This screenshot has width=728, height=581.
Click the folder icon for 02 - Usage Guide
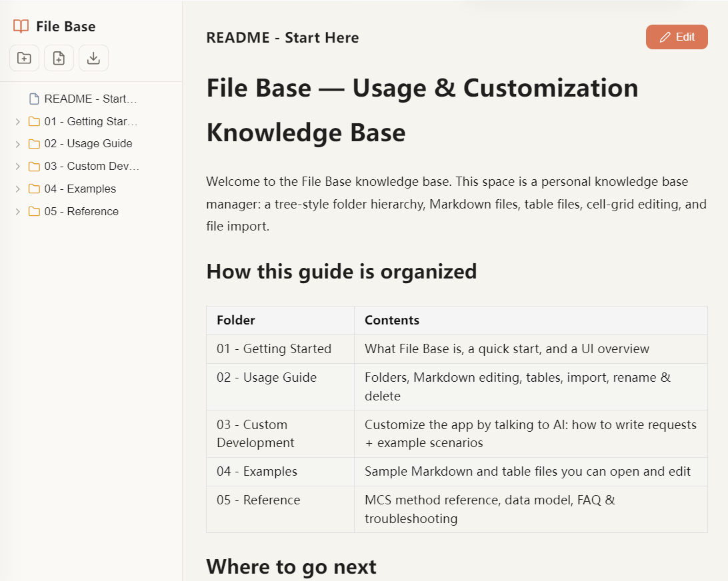click(34, 144)
